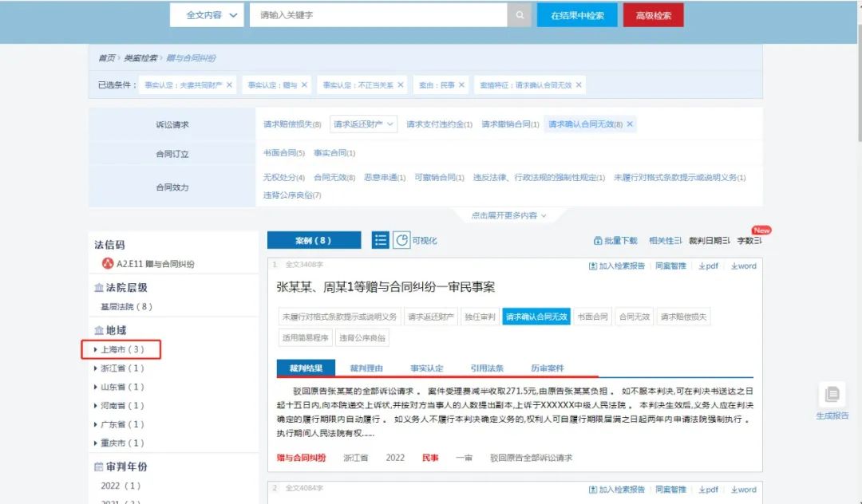Image resolution: width=862 pixels, height=504 pixels.
Task: Open the 请求返还财产 dropdown filter
Action: (363, 124)
